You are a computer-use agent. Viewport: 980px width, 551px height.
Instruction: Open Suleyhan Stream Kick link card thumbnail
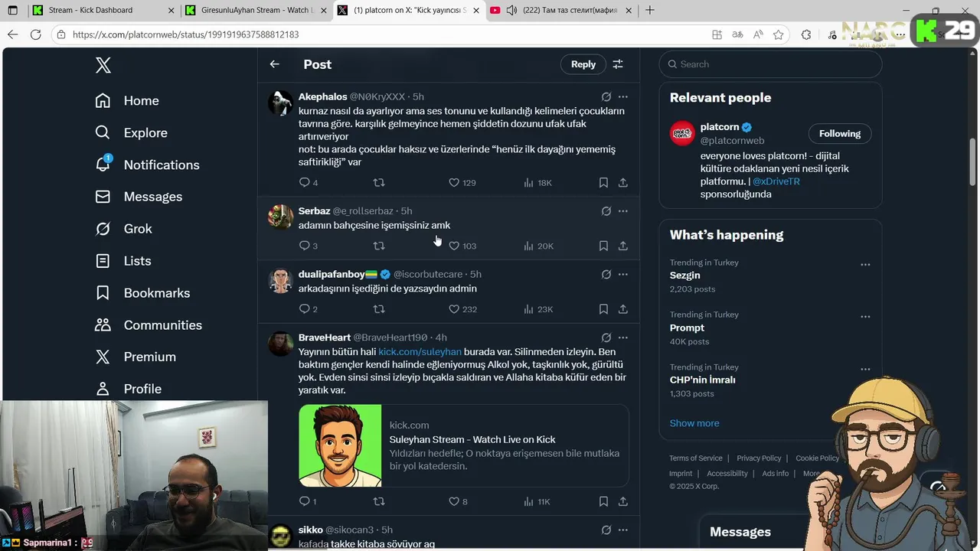[340, 446]
